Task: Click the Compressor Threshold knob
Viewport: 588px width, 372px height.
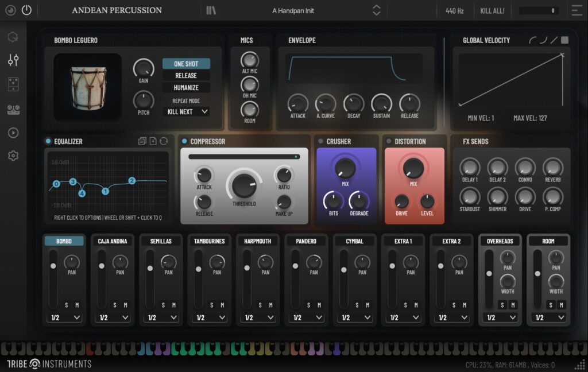Action: point(244,185)
